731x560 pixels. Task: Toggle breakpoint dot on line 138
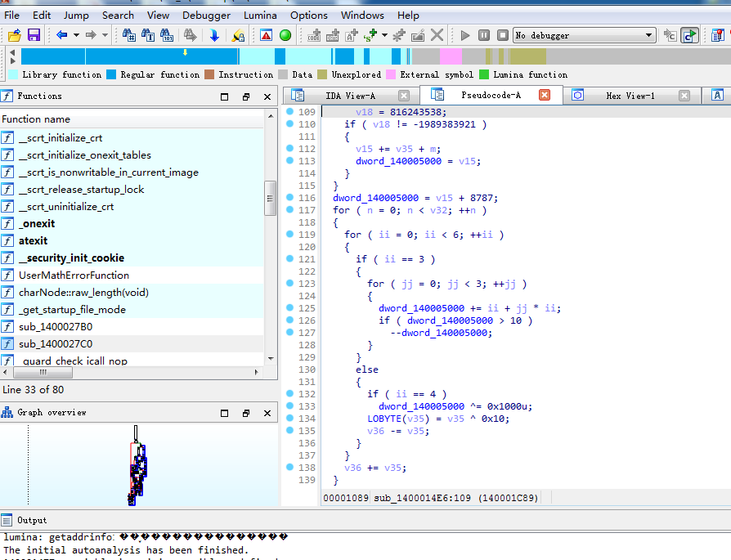[x=289, y=467]
